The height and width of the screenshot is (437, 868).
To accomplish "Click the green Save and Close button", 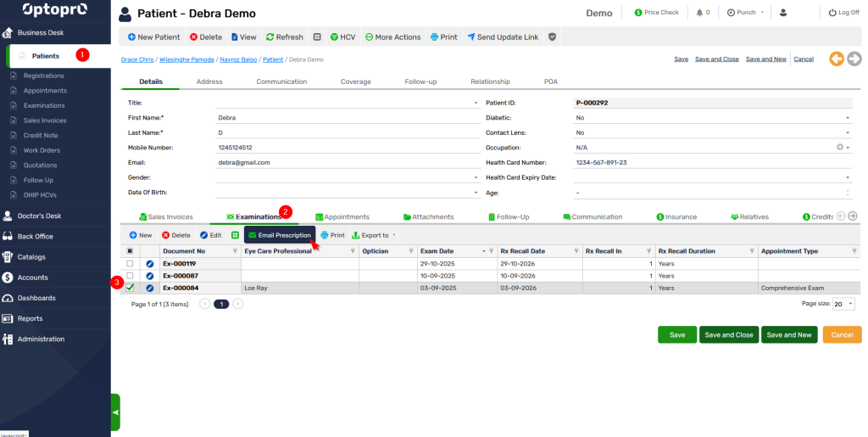I will (728, 335).
